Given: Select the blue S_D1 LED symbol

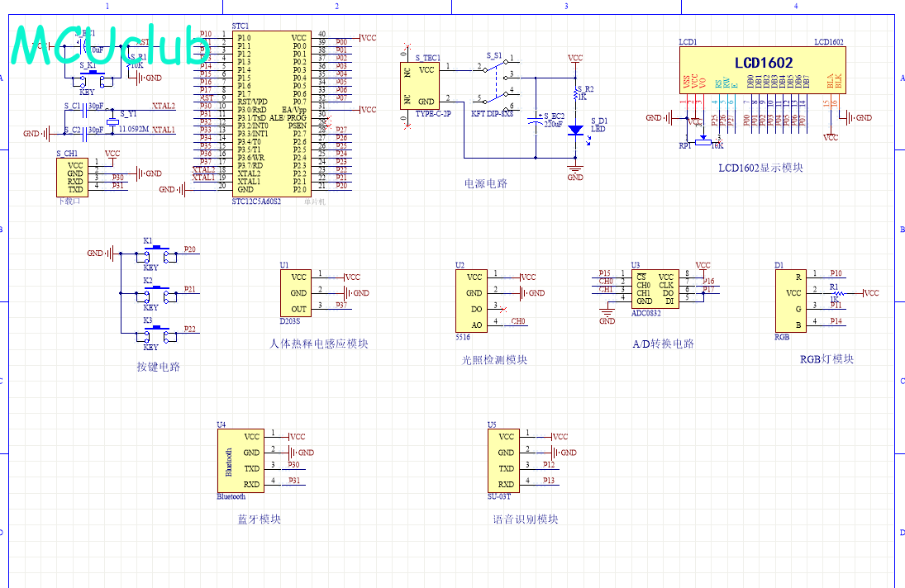Looking at the screenshot, I should [575, 130].
